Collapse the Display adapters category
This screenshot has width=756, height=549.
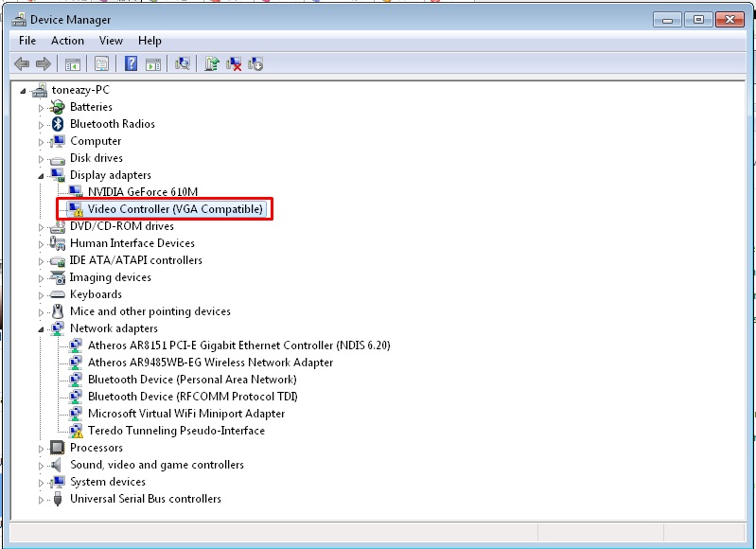41,176
